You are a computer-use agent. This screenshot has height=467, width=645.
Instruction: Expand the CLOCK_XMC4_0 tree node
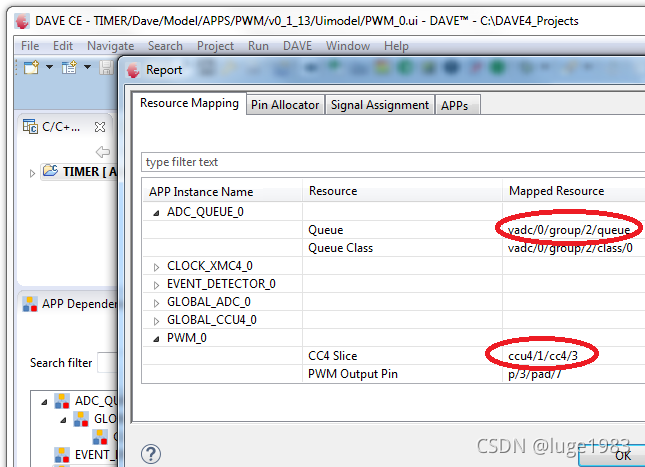click(x=156, y=267)
